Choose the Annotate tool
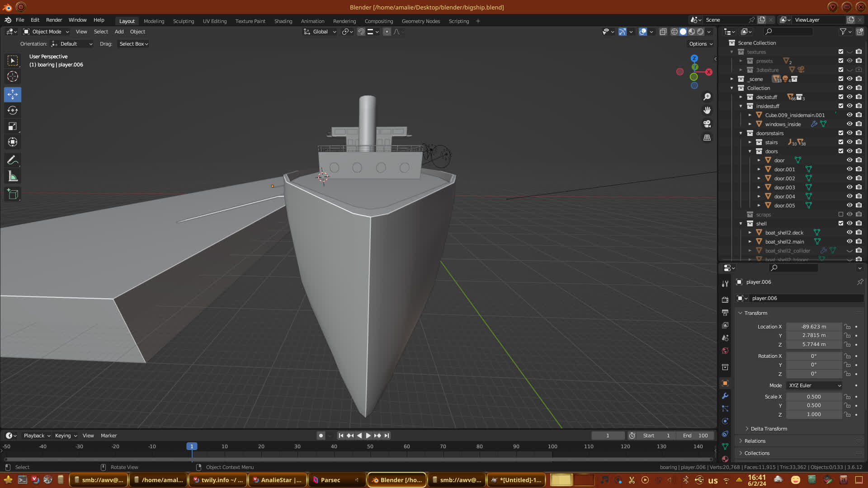This screenshot has width=868, height=488. (x=13, y=160)
